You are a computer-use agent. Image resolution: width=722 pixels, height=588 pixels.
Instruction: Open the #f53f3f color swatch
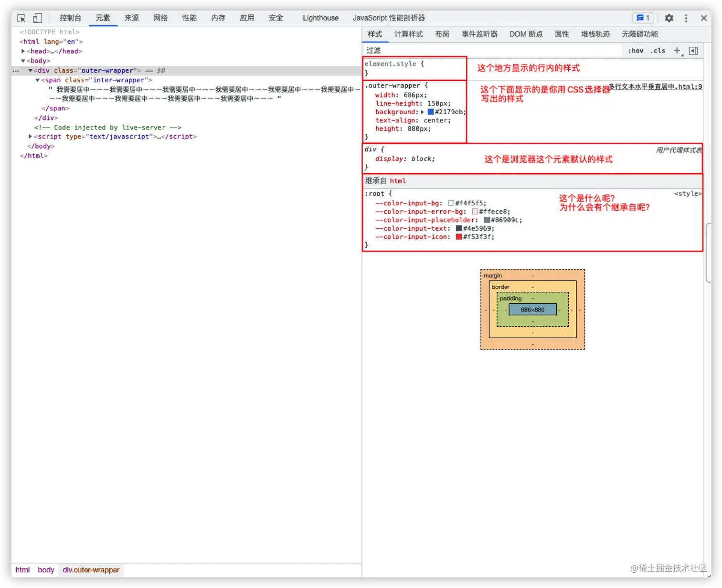[458, 237]
